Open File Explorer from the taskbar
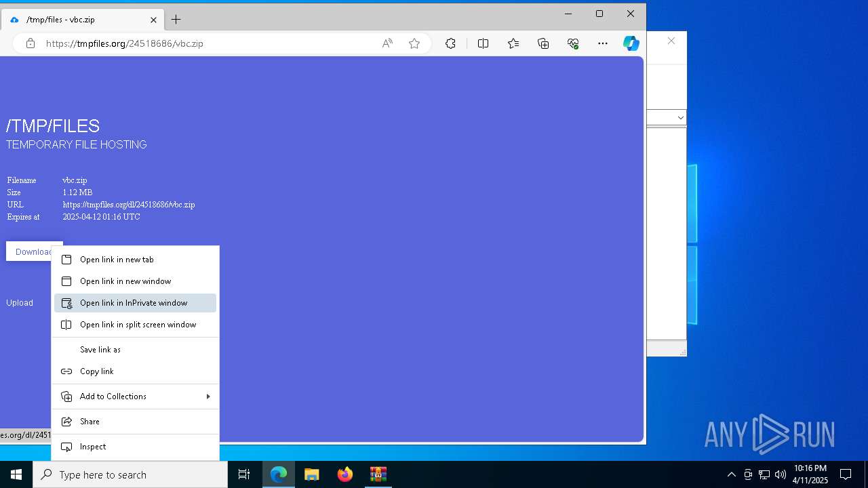Screen dimensions: 868x488 coord(312,474)
